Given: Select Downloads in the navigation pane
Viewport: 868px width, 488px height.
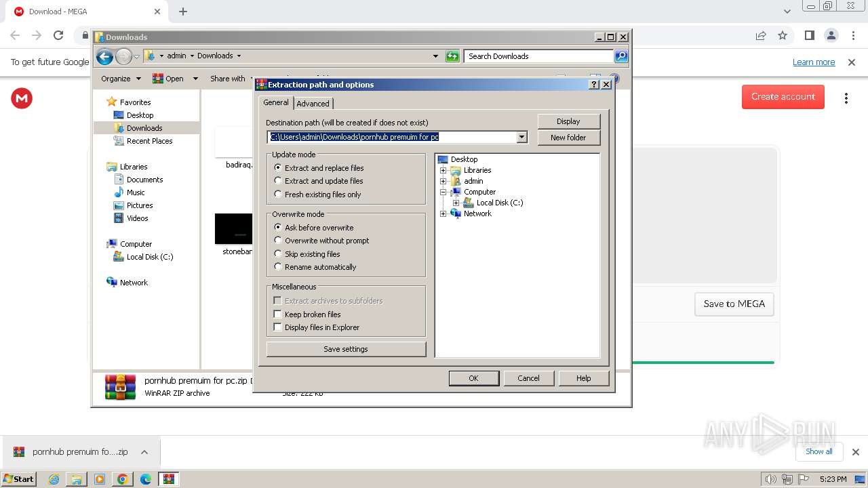Looking at the screenshot, I should click(x=144, y=128).
